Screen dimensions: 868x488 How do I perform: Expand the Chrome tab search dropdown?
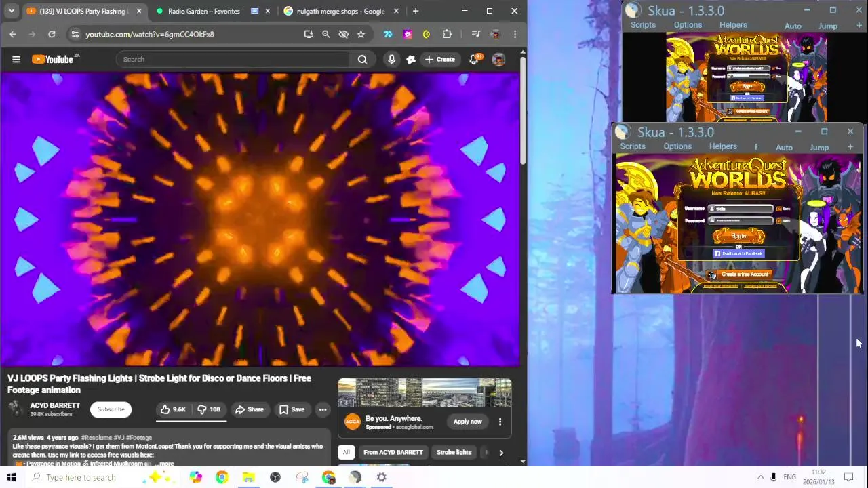click(x=12, y=11)
